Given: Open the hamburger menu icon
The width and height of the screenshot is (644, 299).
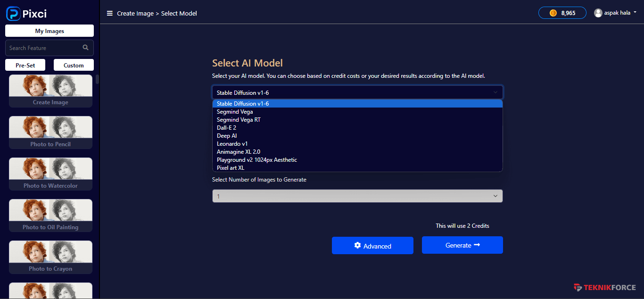Looking at the screenshot, I should (110, 13).
